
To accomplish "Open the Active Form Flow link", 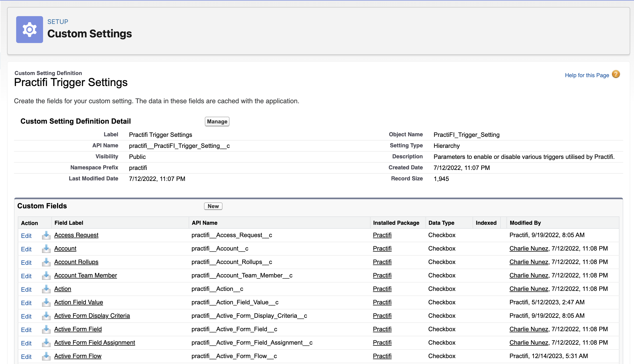I will tap(78, 356).
